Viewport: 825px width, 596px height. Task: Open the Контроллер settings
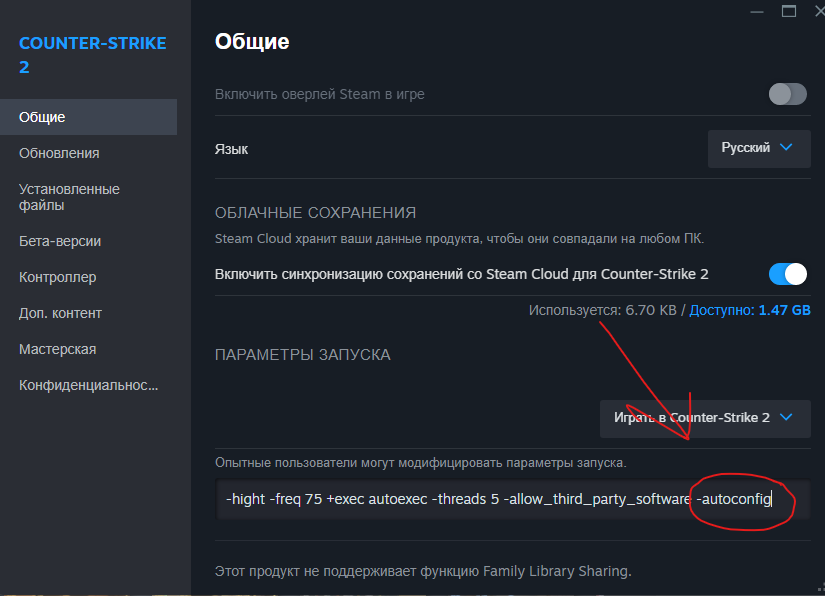tap(57, 277)
